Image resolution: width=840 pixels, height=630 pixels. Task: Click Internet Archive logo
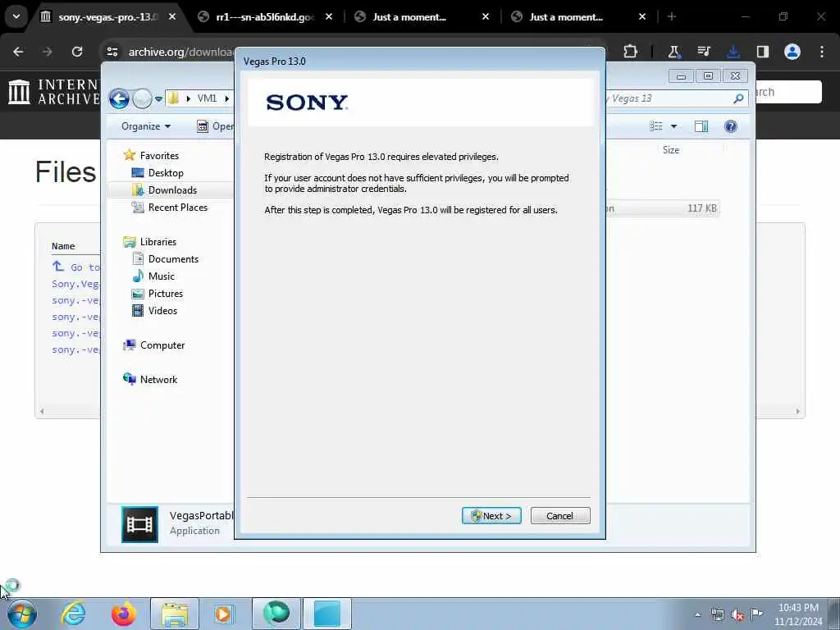[x=53, y=92]
